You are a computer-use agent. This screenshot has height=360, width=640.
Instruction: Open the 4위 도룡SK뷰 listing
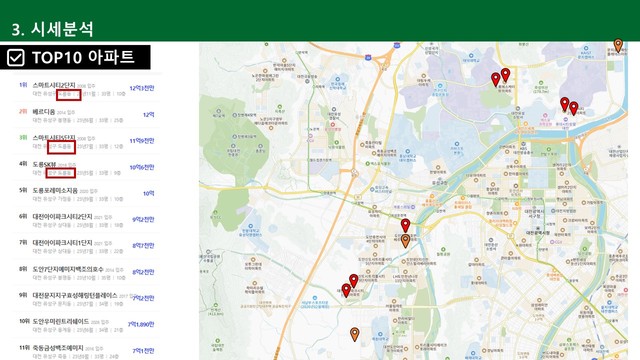tap(87, 168)
